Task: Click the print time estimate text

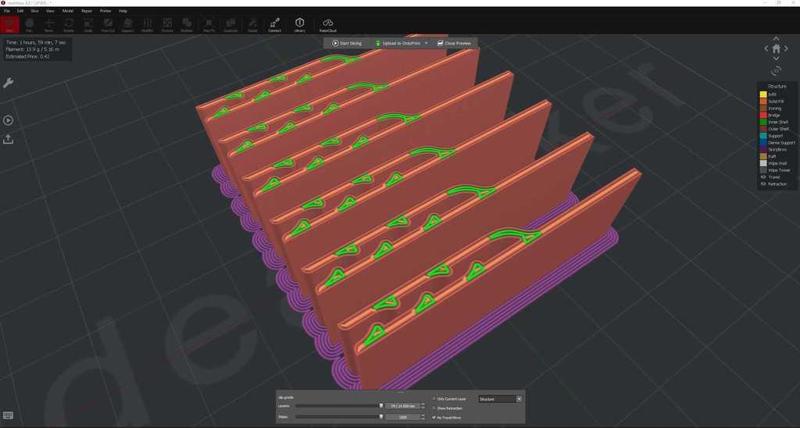Action: click(x=36, y=43)
